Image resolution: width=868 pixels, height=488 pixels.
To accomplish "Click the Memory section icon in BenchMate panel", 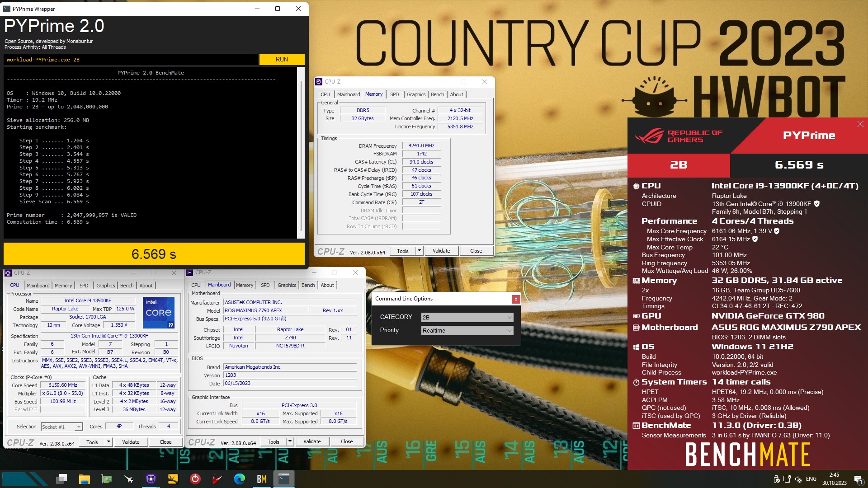I will [x=636, y=281].
